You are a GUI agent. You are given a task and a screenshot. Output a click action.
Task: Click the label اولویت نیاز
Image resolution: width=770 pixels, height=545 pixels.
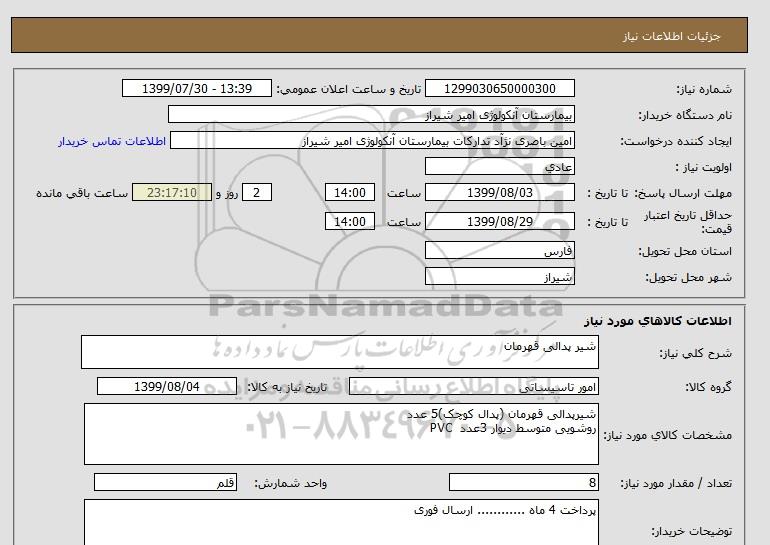tap(703, 167)
